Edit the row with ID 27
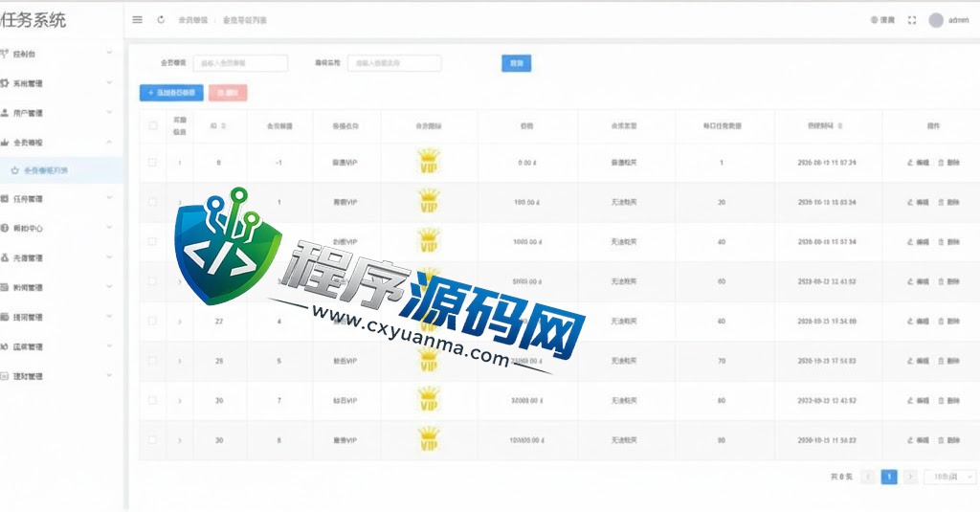980x512 pixels. [918, 322]
